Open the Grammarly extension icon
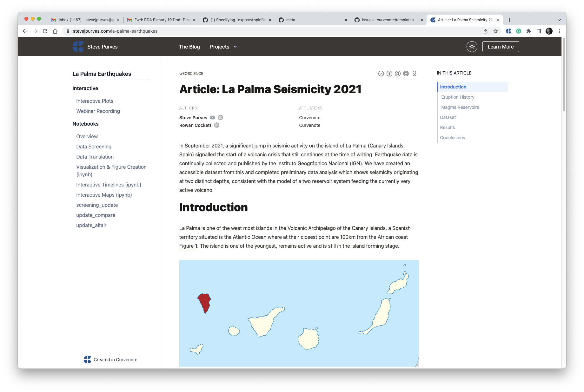 point(519,31)
